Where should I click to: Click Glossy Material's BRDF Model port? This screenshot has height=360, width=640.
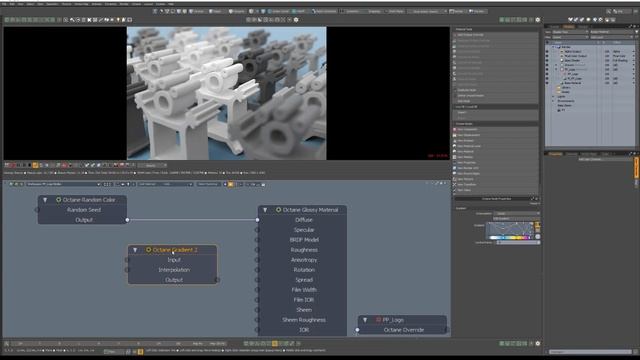pyautogui.click(x=257, y=240)
